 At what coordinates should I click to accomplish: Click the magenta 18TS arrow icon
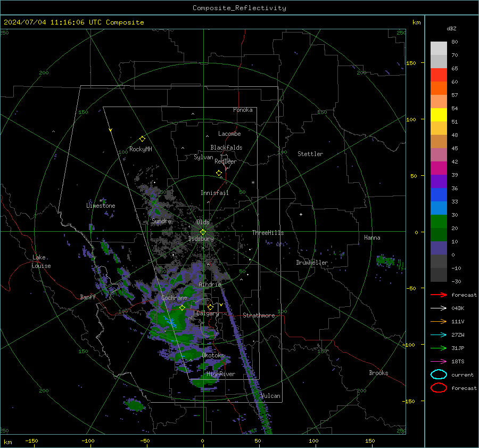[x=439, y=362]
